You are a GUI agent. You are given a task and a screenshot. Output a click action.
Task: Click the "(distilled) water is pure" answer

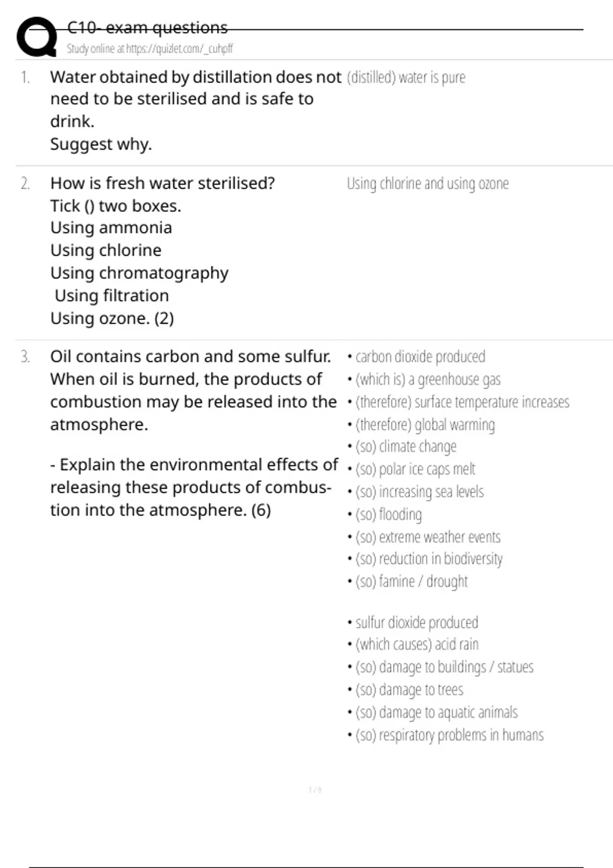coord(406,78)
